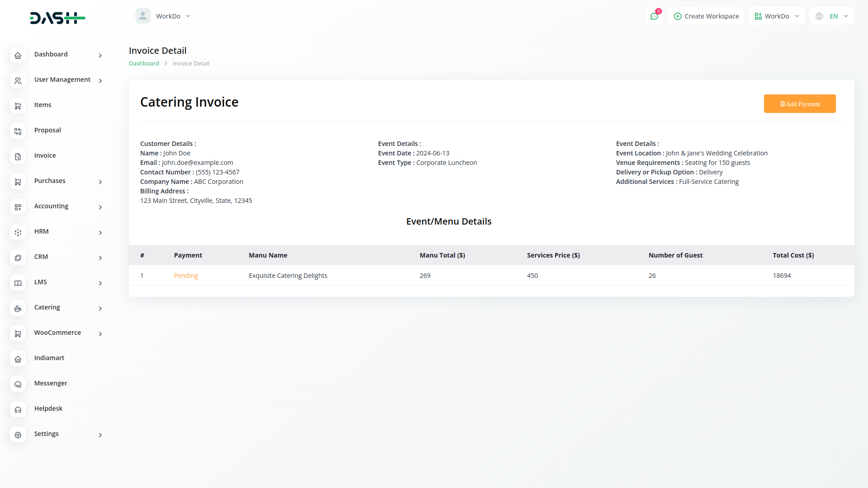The width and height of the screenshot is (868, 488).
Task: Expand the HRM submenu arrow
Action: [100, 233]
